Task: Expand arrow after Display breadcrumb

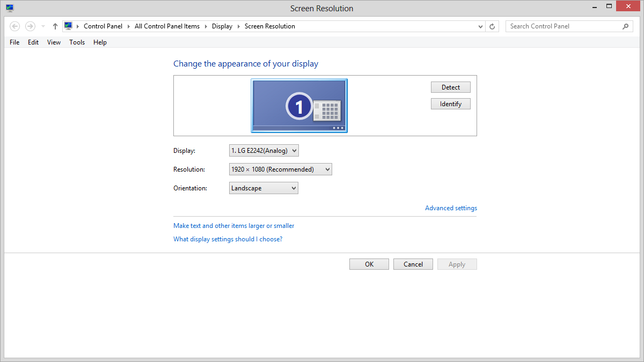Action: (239, 26)
